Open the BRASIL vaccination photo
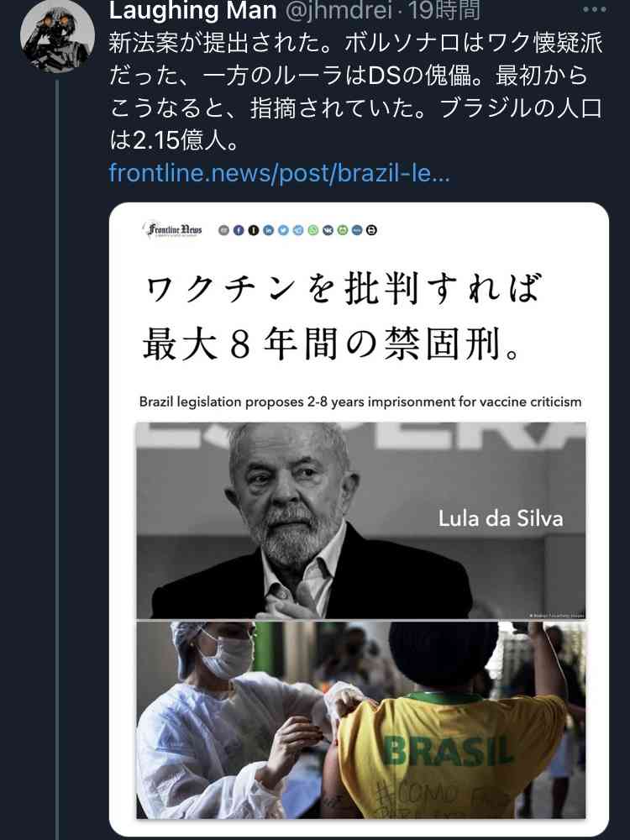The image size is (630, 840). [360, 720]
